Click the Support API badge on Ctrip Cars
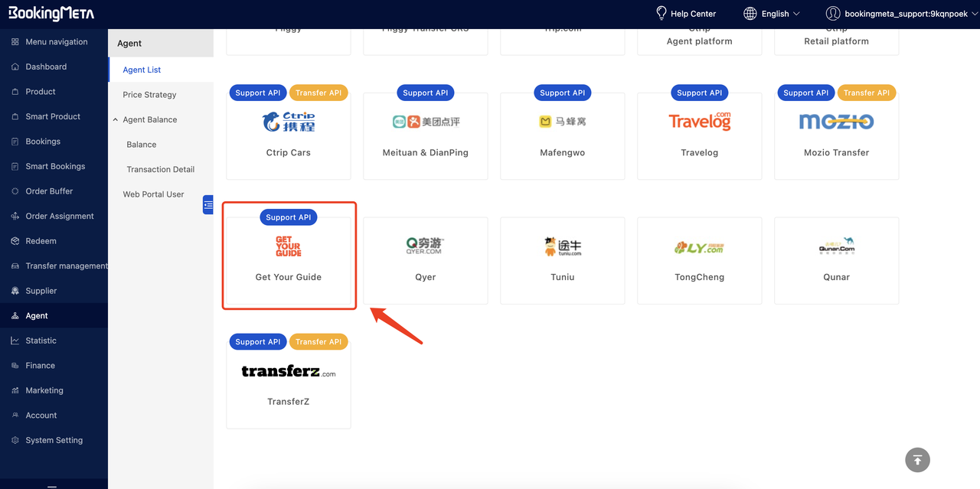The width and height of the screenshot is (980, 489). coord(257,93)
